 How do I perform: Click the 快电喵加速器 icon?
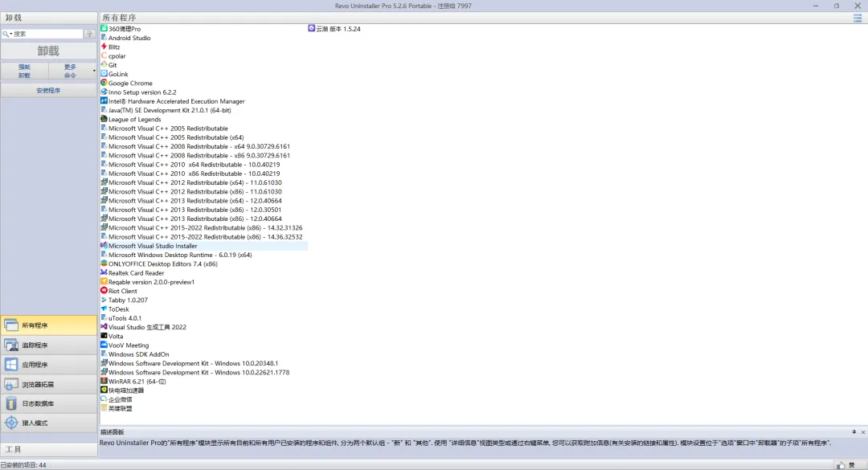coord(104,390)
